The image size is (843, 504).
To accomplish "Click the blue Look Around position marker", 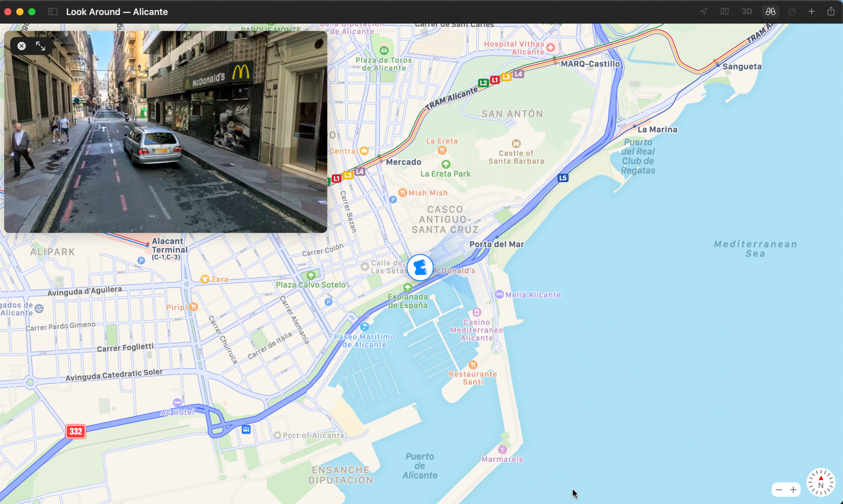I will click(420, 268).
